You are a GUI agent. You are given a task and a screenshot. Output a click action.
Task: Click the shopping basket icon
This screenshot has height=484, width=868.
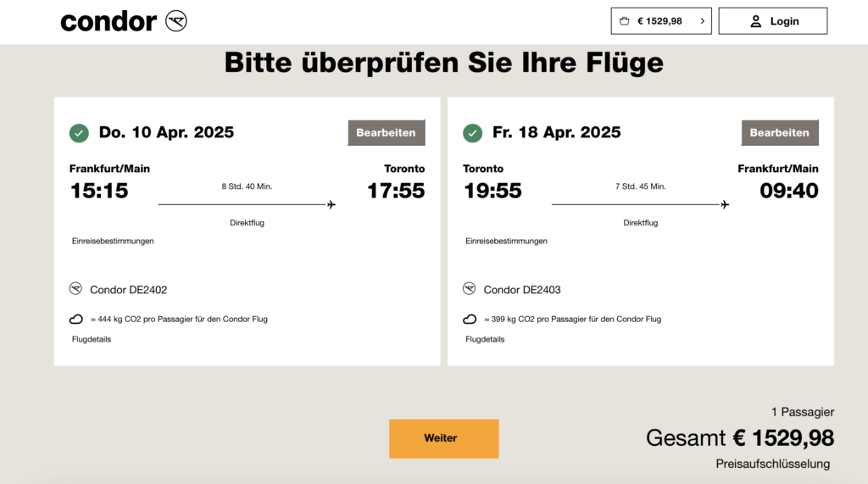click(x=625, y=21)
